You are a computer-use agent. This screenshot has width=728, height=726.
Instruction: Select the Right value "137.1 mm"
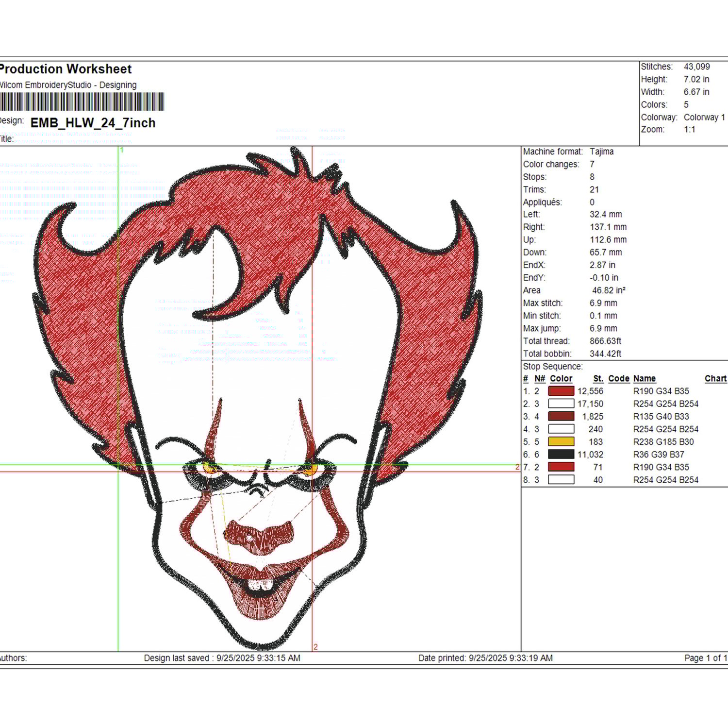pos(608,227)
